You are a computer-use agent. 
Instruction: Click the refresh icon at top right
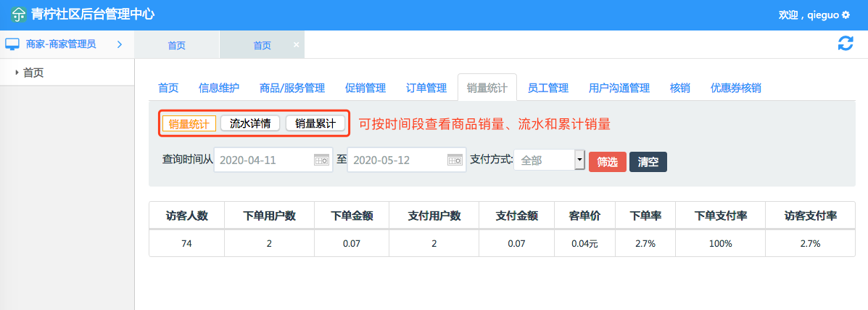[x=846, y=44]
